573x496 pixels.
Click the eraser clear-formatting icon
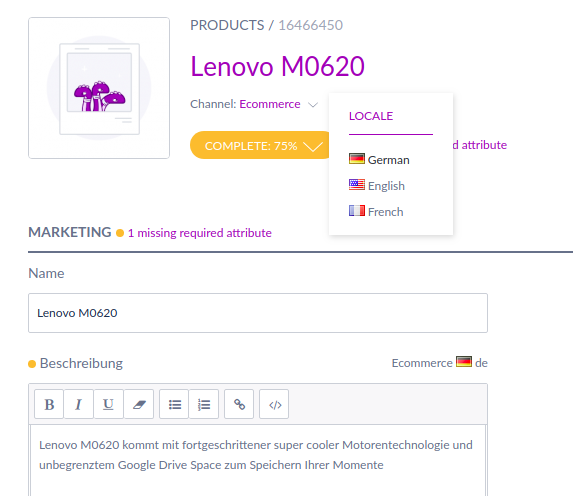(138, 404)
